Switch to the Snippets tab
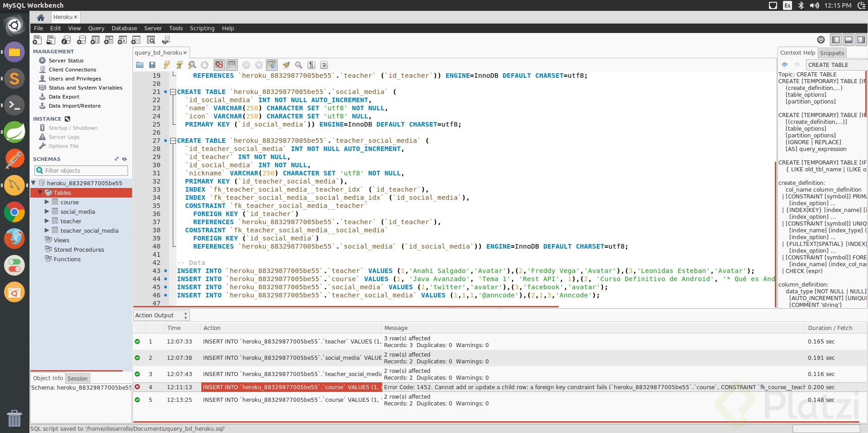This screenshot has width=868, height=433. click(832, 53)
